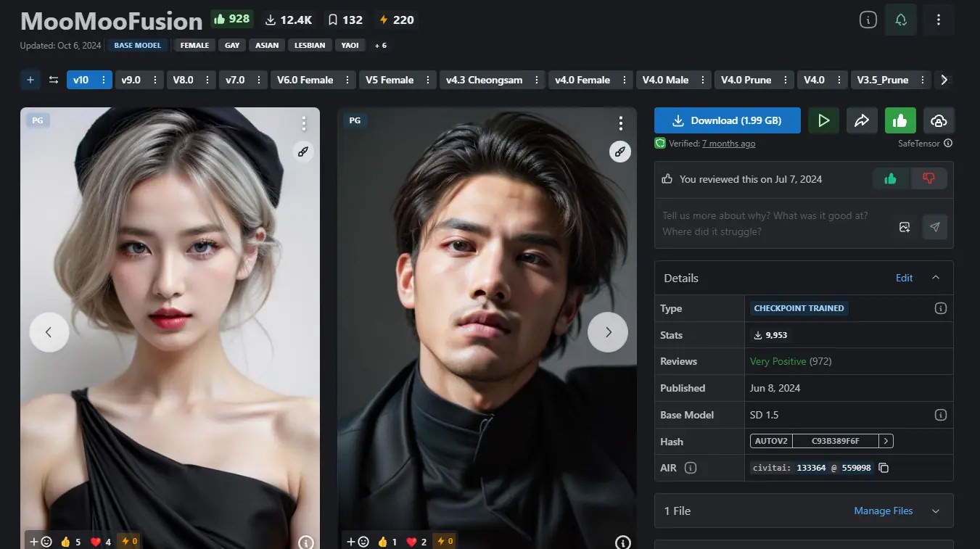Open the model info icon in header
The width and height of the screenshot is (980, 549).
pos(868,20)
